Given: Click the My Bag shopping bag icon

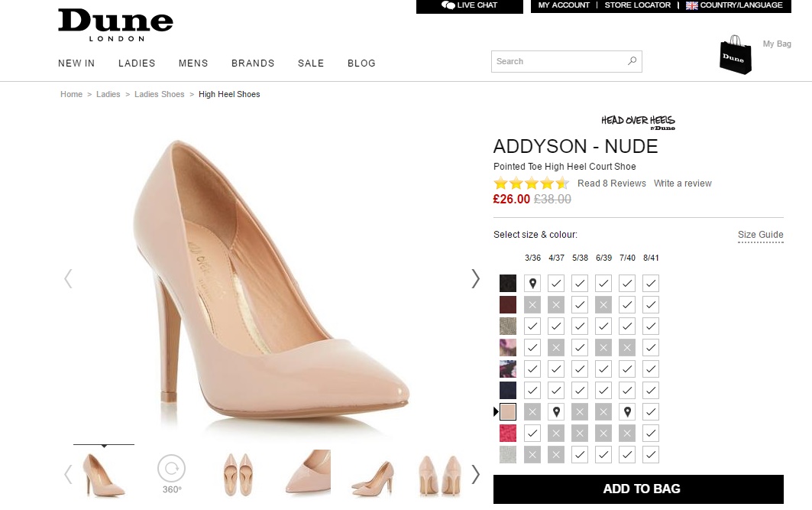Looking at the screenshot, I should [735, 55].
